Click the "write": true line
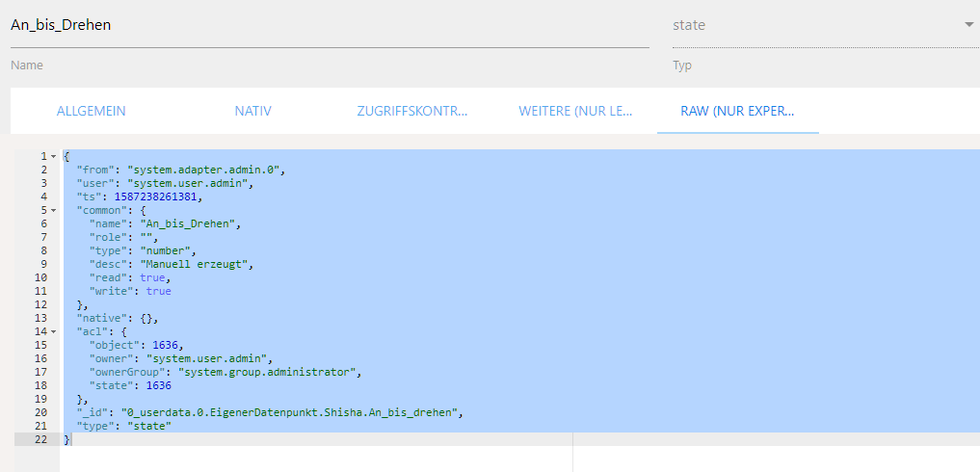980x472 pixels. pos(130,291)
